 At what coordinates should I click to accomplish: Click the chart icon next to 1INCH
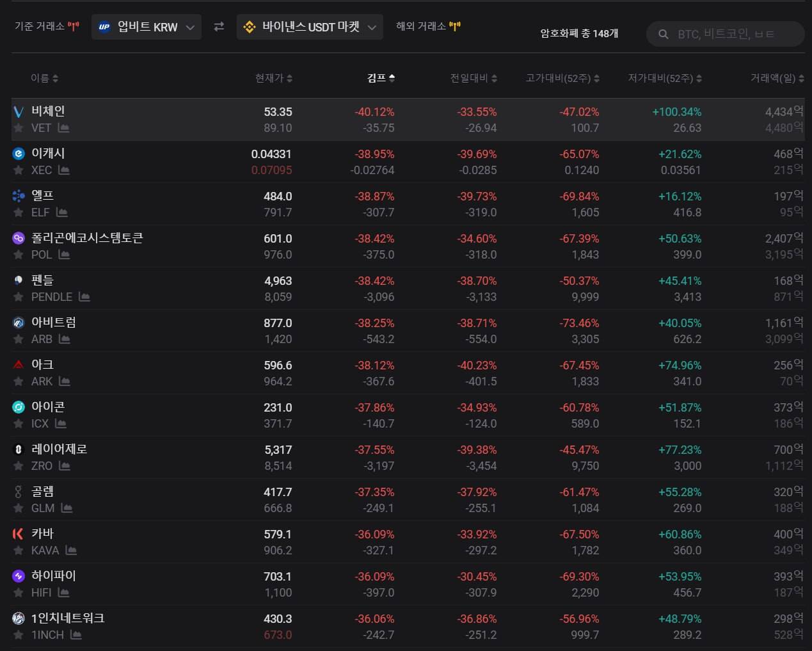pyautogui.click(x=76, y=635)
